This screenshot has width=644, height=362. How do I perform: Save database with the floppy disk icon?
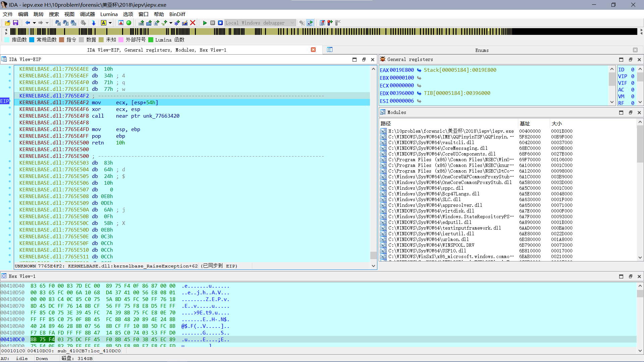(15, 23)
